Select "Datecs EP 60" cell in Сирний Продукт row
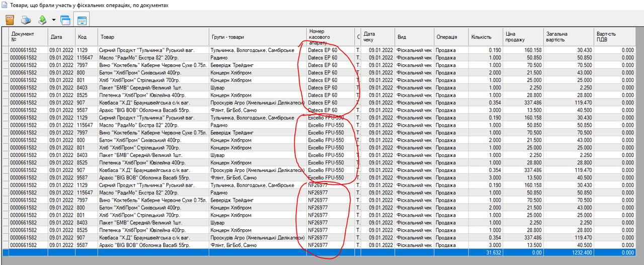The width and height of the screenshot is (644, 265). (x=331, y=50)
